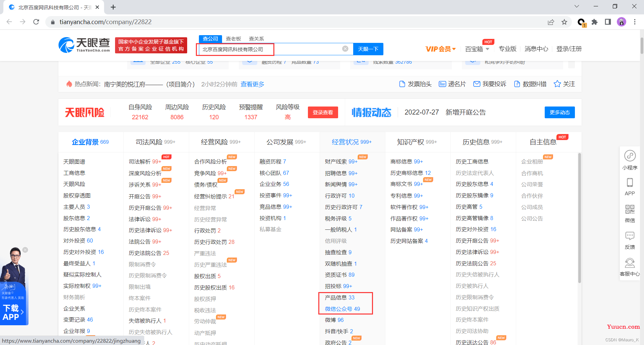Open Chrome three-dot menu
Image resolution: width=644 pixels, height=345 pixels.
[635, 22]
